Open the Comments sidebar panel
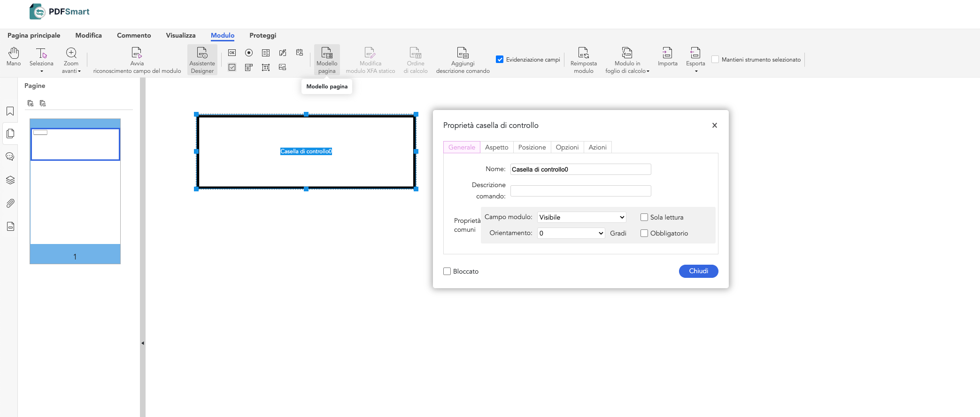This screenshot has width=980, height=417. tap(10, 157)
